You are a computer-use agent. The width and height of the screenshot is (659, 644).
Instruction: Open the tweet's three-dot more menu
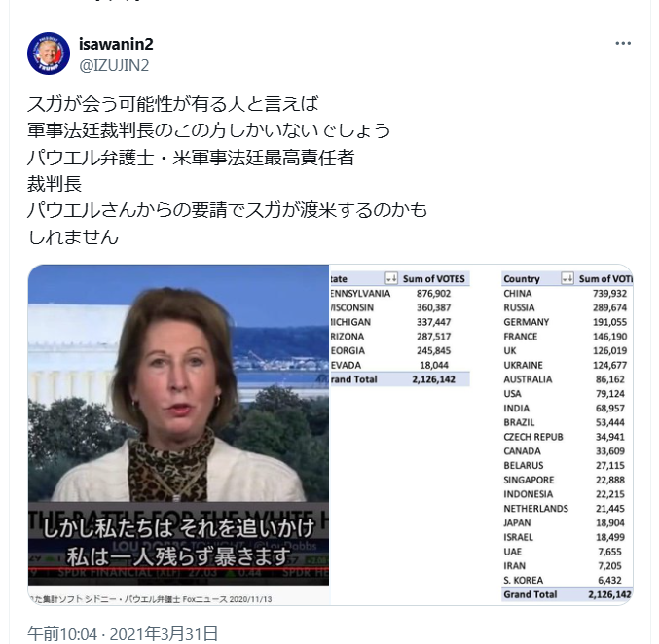click(x=623, y=43)
